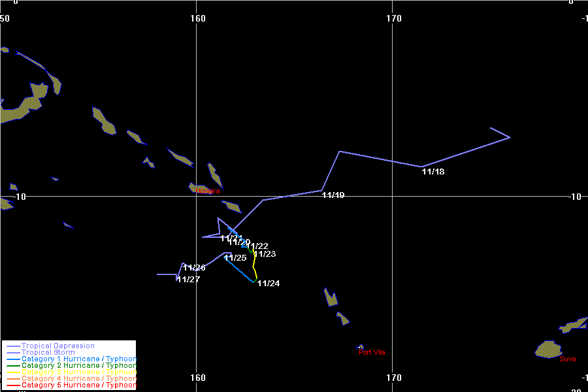588x392 pixels.
Task: Click the Suva city label
Action: [568, 359]
